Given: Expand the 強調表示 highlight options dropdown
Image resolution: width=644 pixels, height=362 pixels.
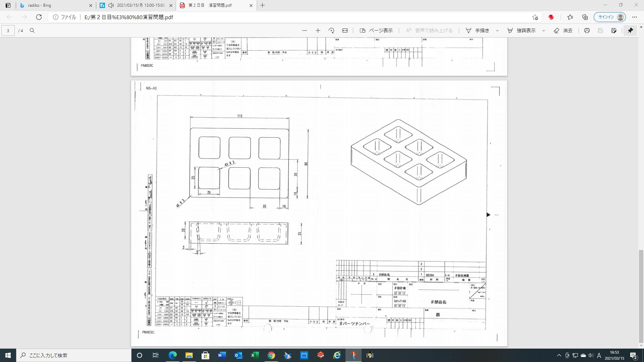Looking at the screenshot, I should pyautogui.click(x=544, y=31).
